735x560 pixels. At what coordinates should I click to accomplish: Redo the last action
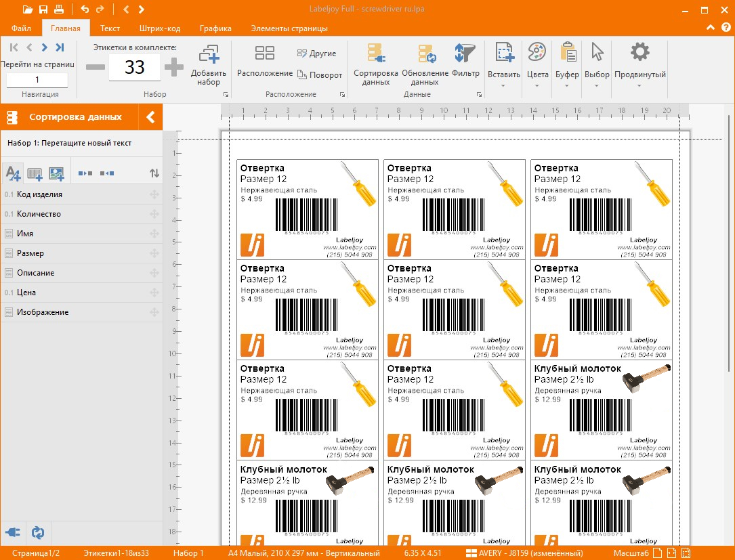(100, 9)
